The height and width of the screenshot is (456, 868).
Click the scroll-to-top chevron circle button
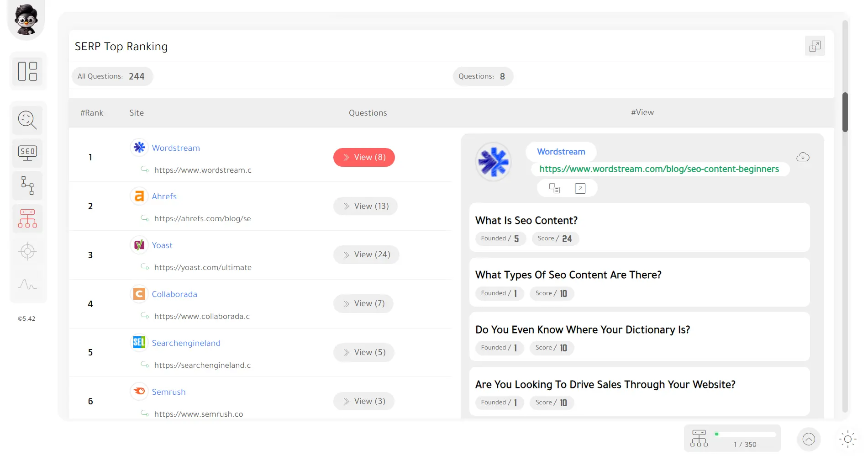tap(809, 439)
